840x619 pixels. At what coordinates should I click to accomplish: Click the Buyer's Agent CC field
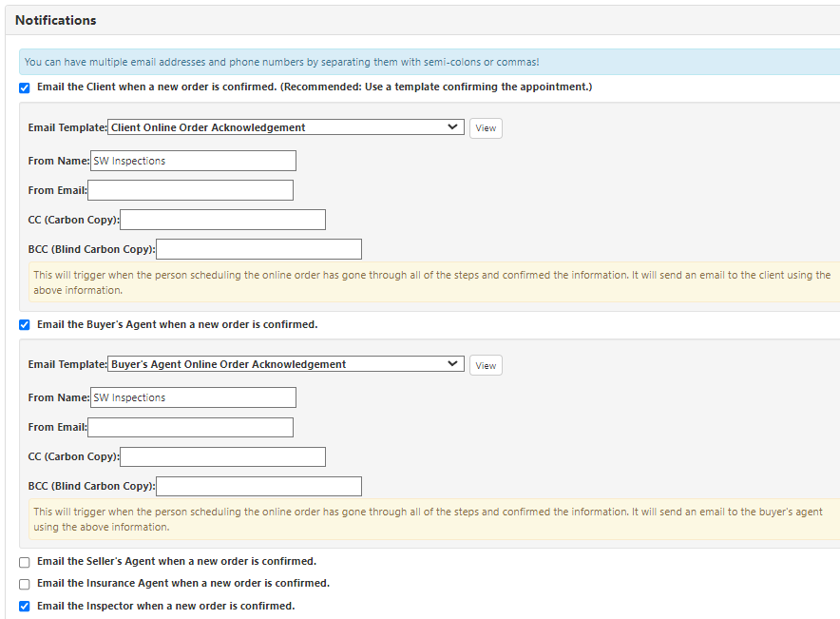(223, 456)
